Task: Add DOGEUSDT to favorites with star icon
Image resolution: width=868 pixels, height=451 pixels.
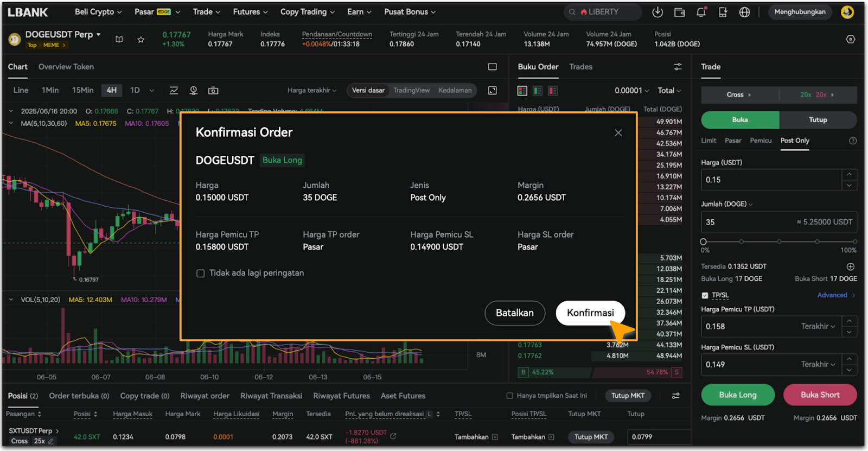Action: [x=141, y=39]
